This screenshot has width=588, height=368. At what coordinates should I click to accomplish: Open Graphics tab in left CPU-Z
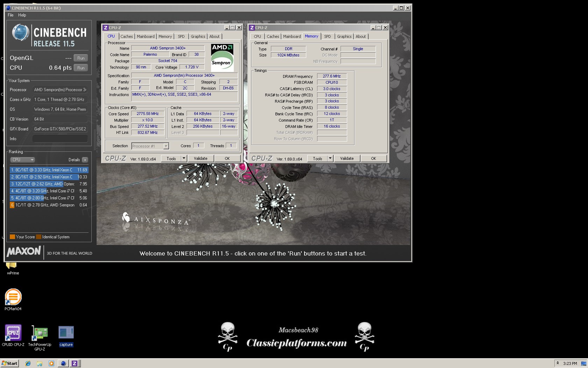point(198,36)
